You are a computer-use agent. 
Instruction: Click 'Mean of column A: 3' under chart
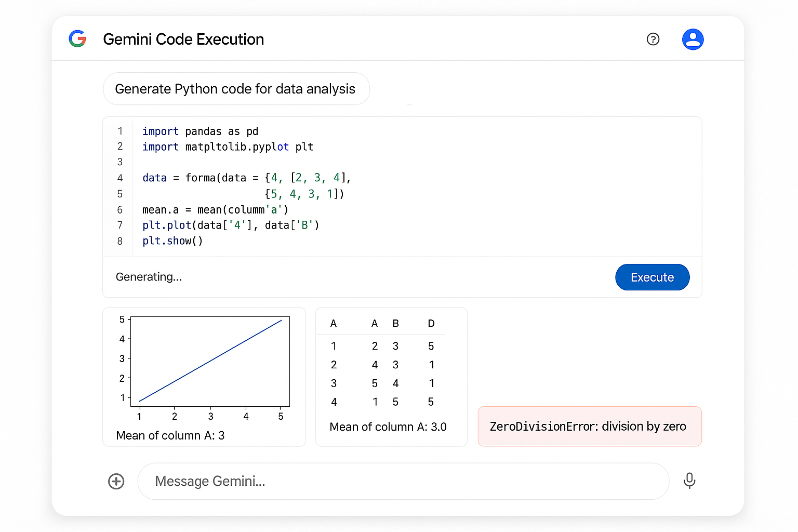170,435
